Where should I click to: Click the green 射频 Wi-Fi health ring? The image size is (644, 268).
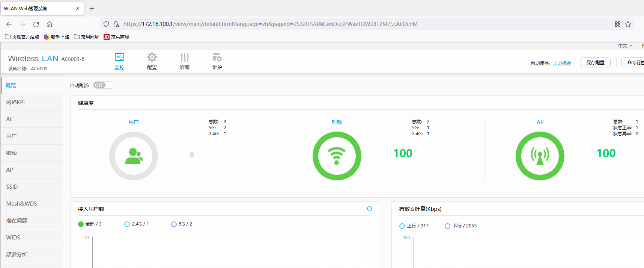click(x=337, y=156)
